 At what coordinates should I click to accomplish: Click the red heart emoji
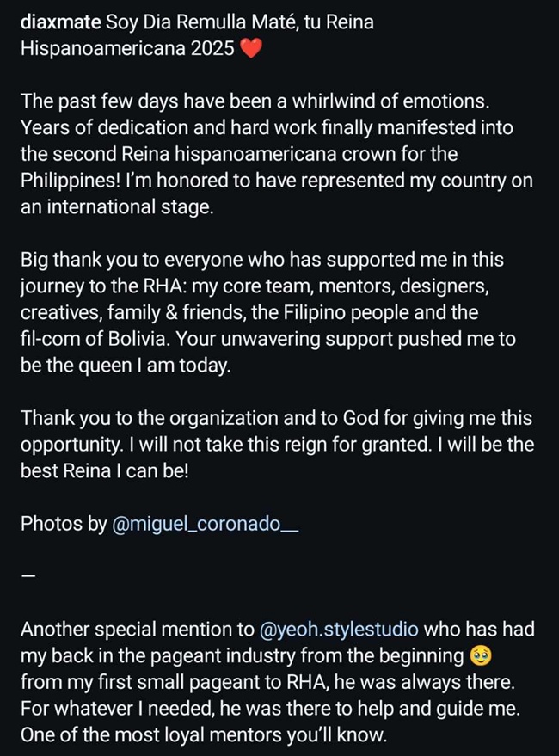[x=249, y=49]
